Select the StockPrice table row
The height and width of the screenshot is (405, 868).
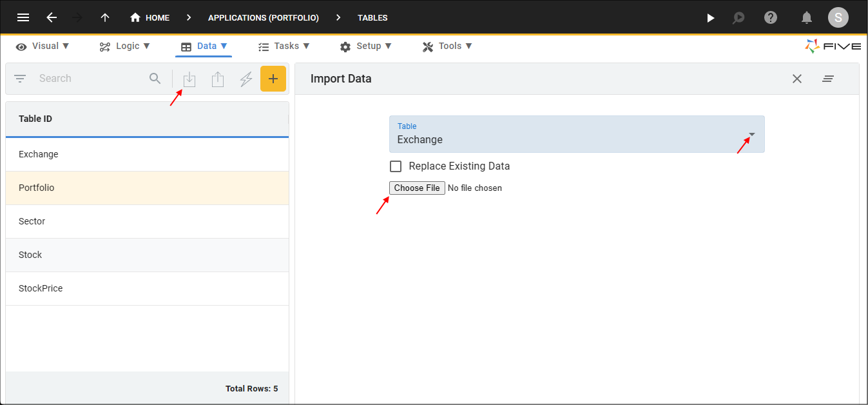[x=147, y=288]
